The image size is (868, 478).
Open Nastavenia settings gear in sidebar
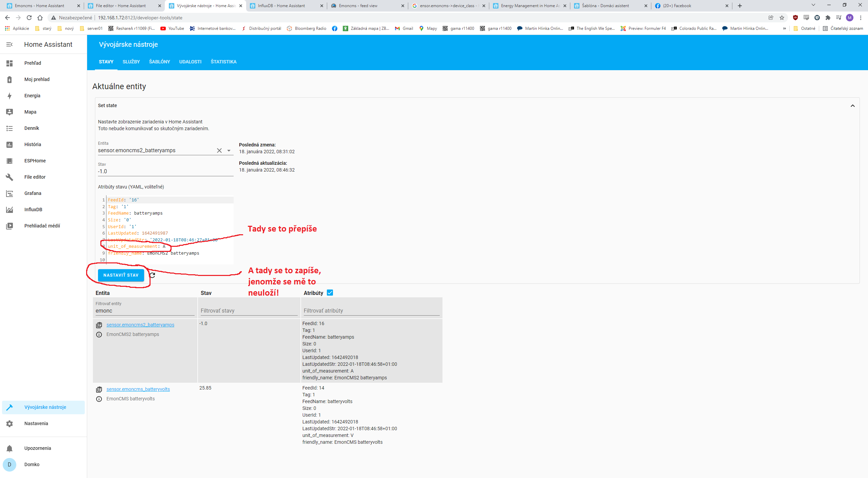tap(9, 423)
